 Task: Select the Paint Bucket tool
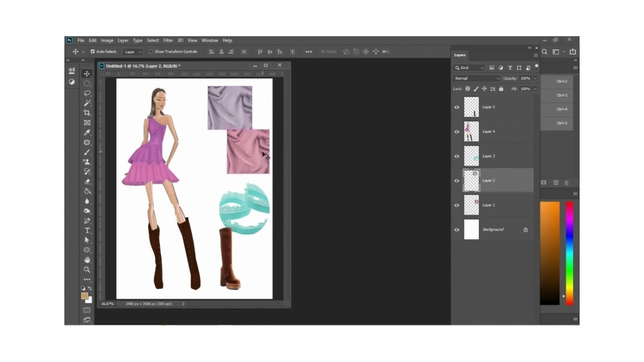[87, 192]
